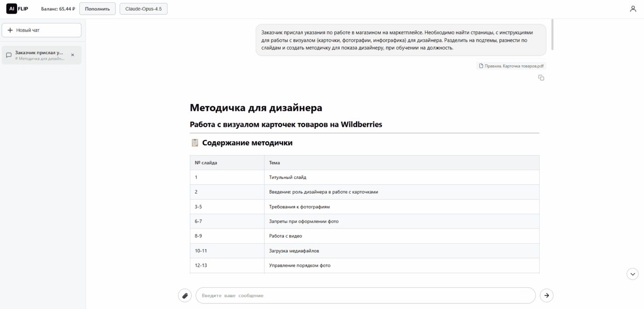
Task: Select cell 'Управление порядком фото'
Action: coord(402,266)
